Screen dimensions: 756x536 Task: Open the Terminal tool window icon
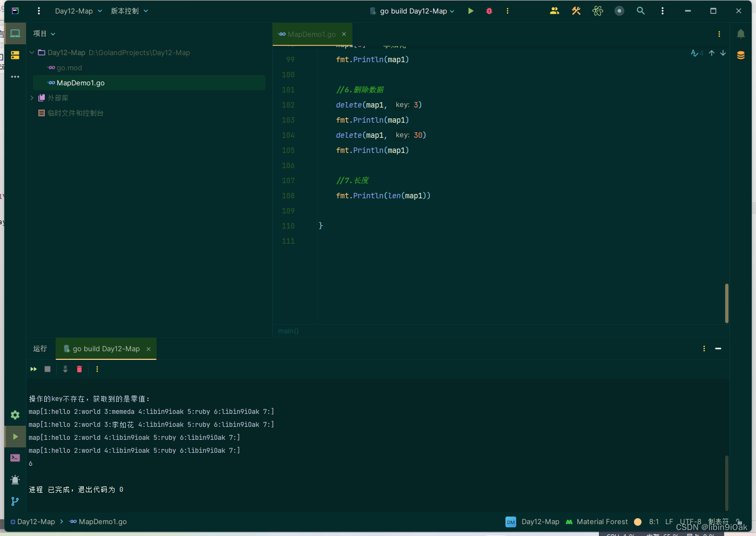coord(15,458)
